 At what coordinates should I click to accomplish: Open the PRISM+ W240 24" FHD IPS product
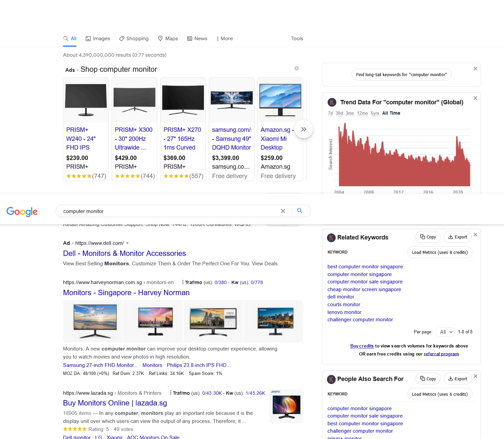click(81, 139)
